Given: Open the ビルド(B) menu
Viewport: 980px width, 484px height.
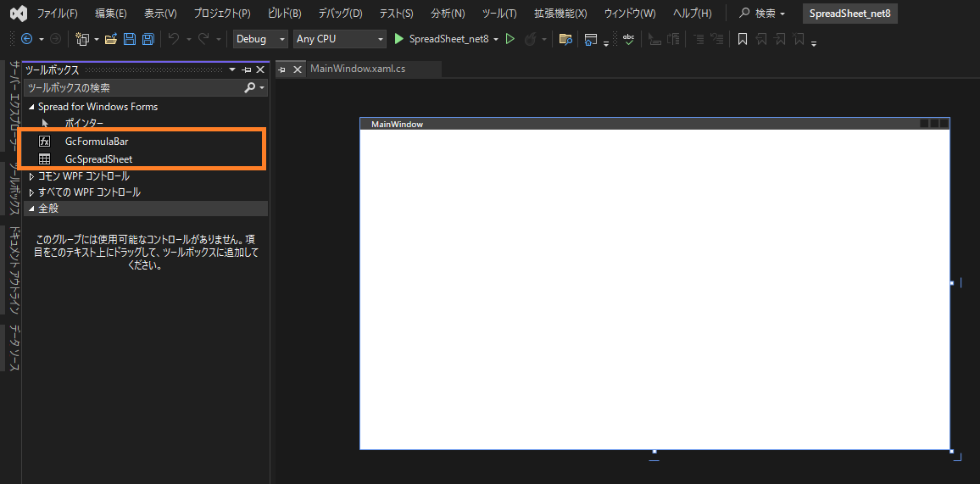Looking at the screenshot, I should tap(284, 13).
